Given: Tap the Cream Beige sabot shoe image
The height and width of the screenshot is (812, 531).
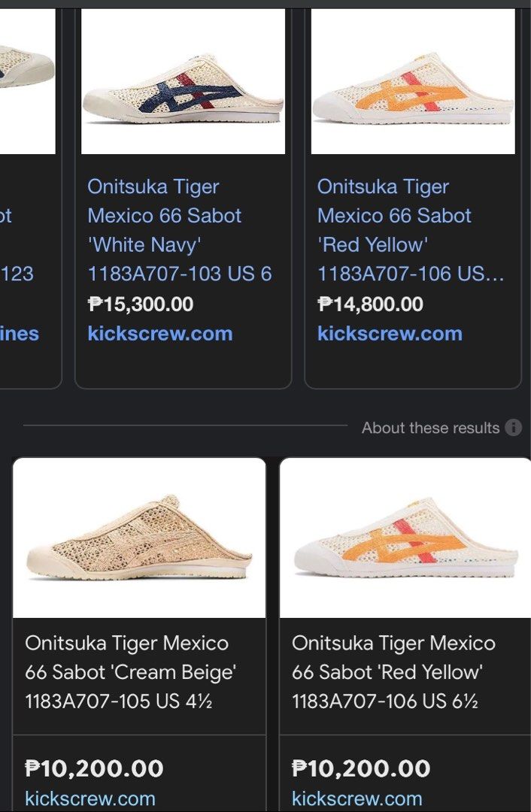Looking at the screenshot, I should [x=139, y=538].
